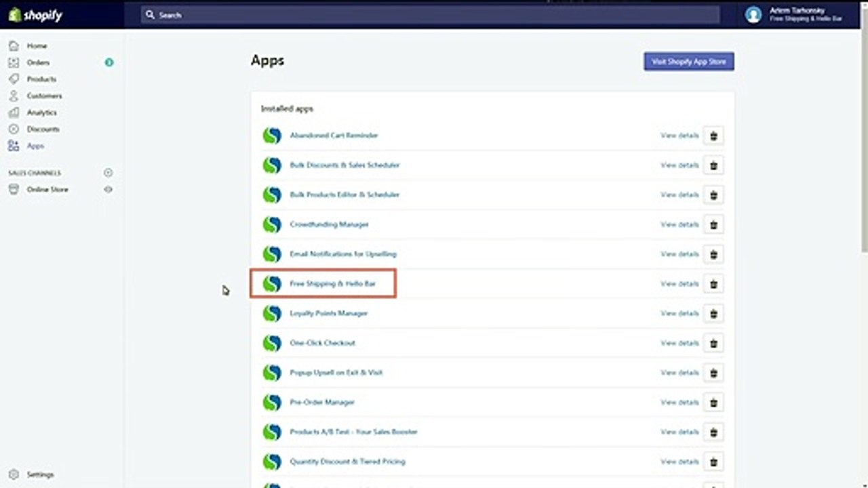Viewport: 868px width, 488px height.
Task: View details for Pre-Order Manager
Action: 679,403
